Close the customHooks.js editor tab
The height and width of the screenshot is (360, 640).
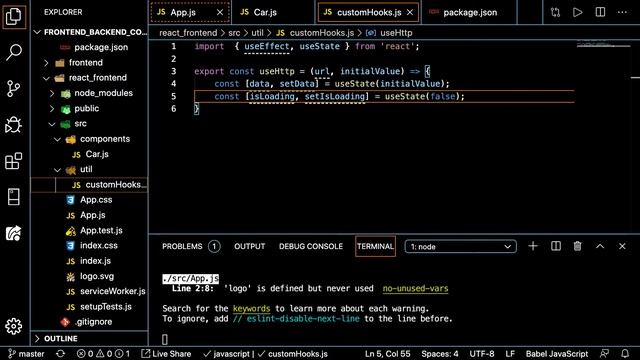pos(410,12)
